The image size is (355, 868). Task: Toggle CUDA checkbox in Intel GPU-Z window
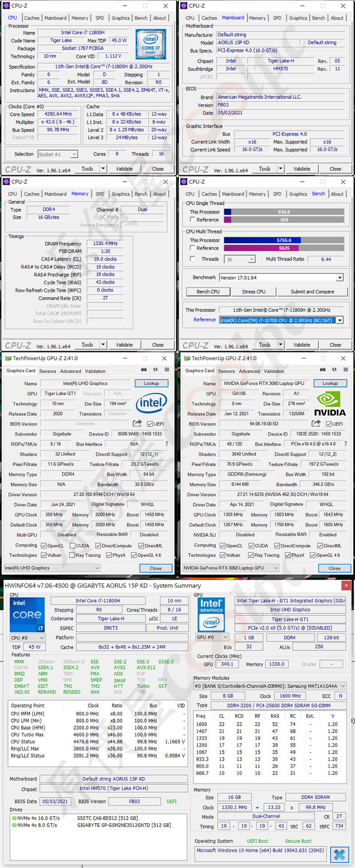point(72,546)
